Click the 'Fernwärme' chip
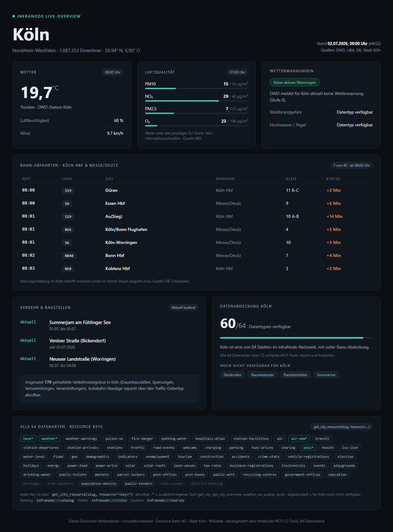This screenshot has width=393, height=532. click(326, 375)
